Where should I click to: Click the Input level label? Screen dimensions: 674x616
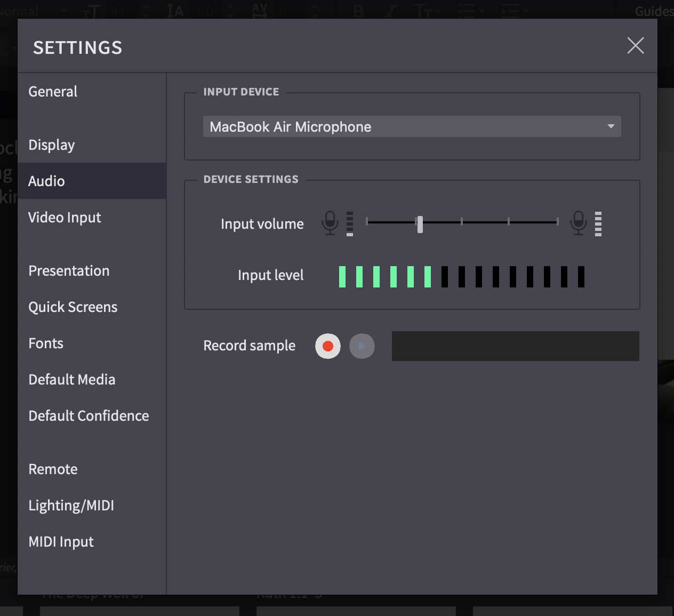point(270,275)
